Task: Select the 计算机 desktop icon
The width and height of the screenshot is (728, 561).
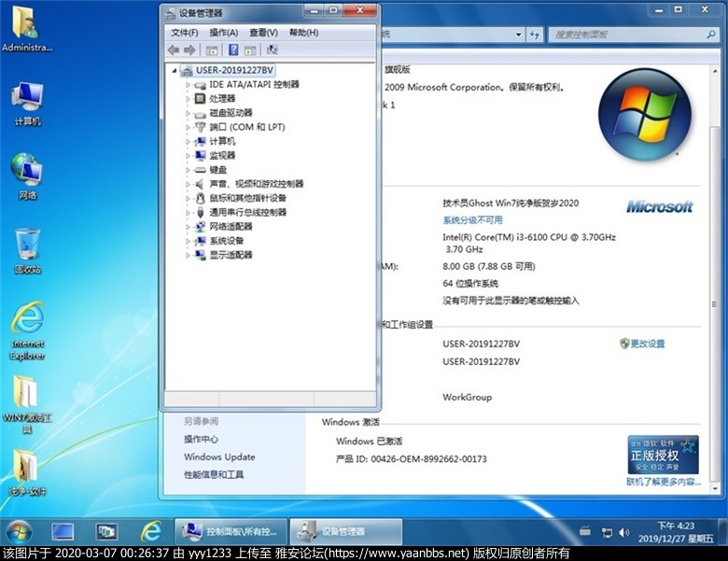Action: (27, 96)
